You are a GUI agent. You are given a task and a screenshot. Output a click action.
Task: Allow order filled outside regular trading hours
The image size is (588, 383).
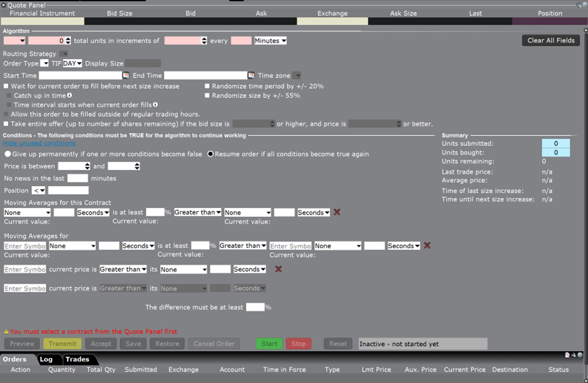pyautogui.click(x=6, y=114)
